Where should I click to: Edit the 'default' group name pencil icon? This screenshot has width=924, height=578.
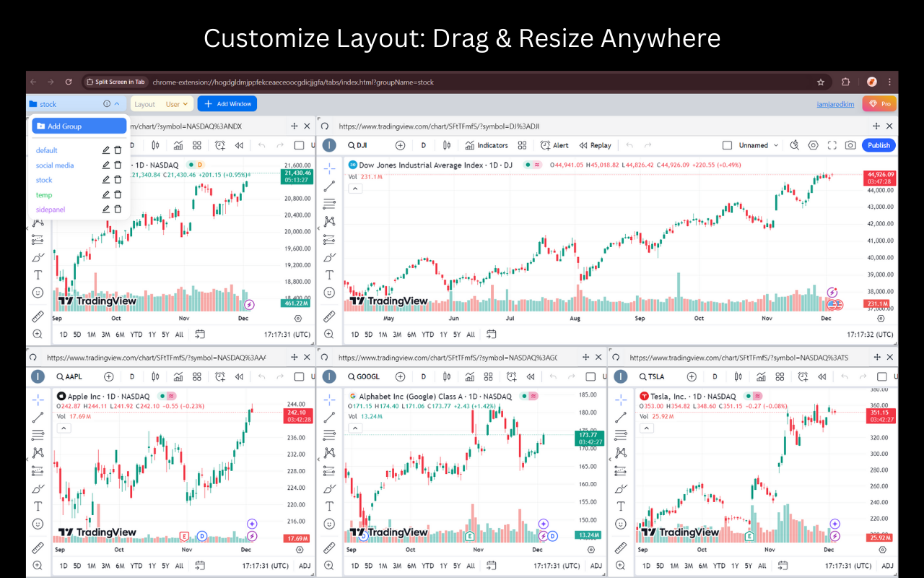pos(106,150)
